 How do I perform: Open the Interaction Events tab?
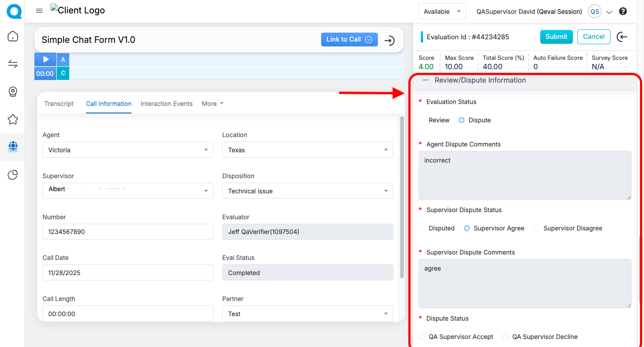point(166,104)
